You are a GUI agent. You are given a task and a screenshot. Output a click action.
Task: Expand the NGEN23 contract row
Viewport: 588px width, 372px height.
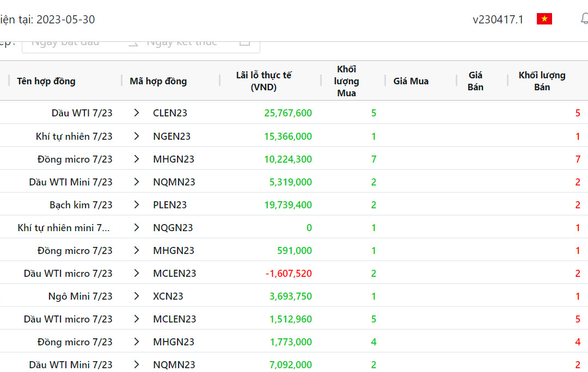pyautogui.click(x=137, y=136)
